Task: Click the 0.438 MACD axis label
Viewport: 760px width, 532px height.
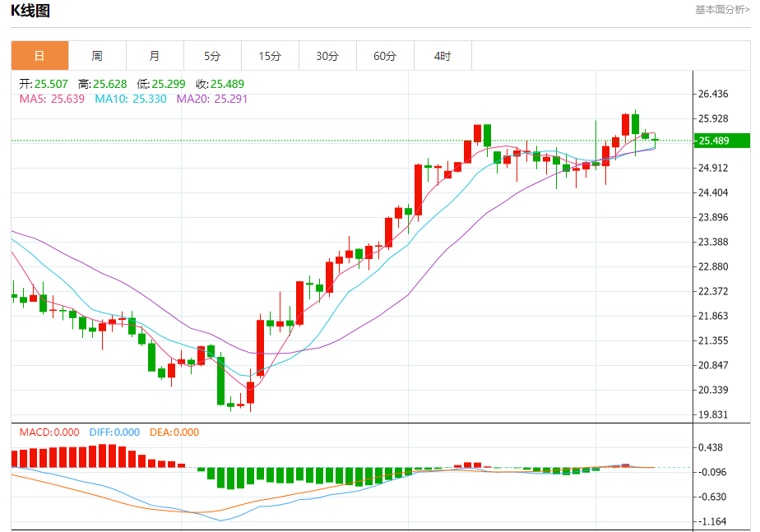Action: click(711, 447)
